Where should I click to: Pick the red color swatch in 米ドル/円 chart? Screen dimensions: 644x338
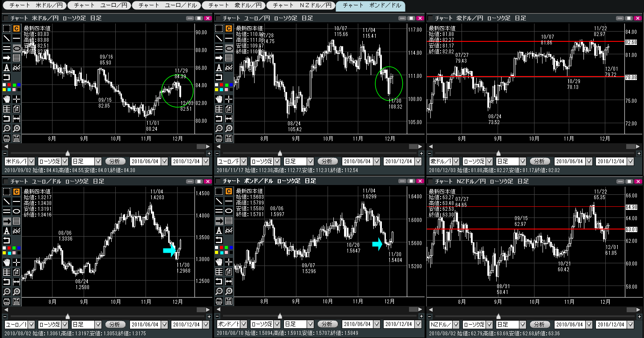(9, 85)
